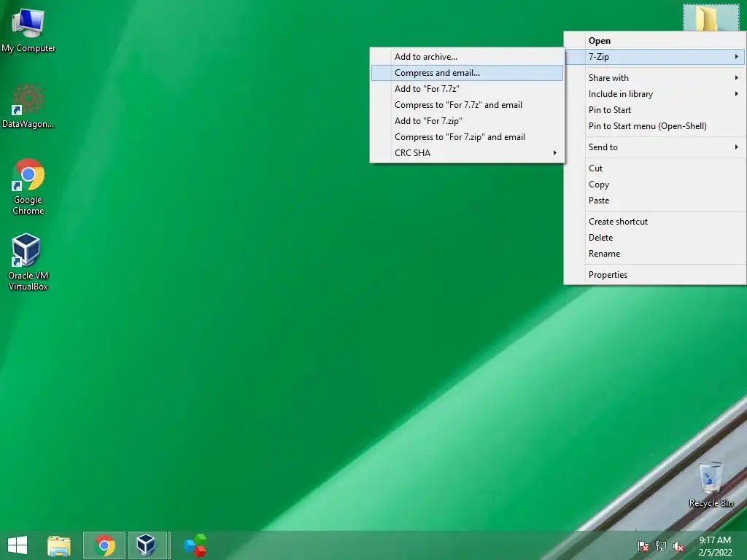
Task: Select the highlighted folder icon on desktop
Action: coord(711,17)
